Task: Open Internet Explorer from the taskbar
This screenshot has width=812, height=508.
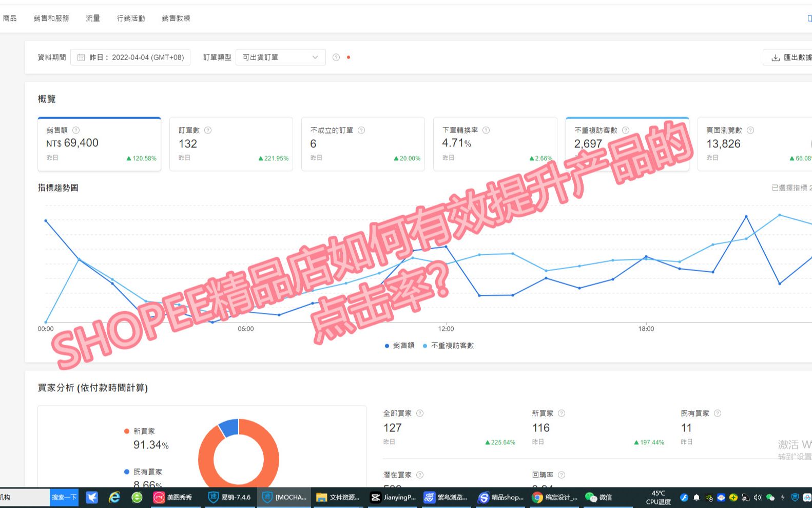Action: 114,497
